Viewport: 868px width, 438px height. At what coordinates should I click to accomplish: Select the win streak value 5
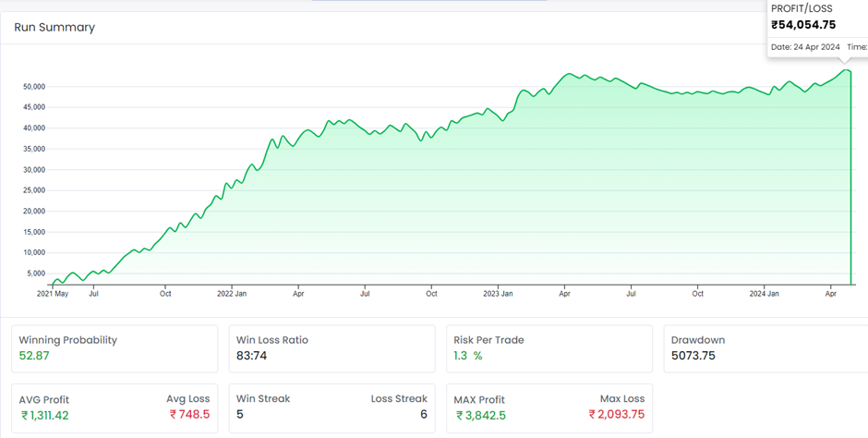240,414
